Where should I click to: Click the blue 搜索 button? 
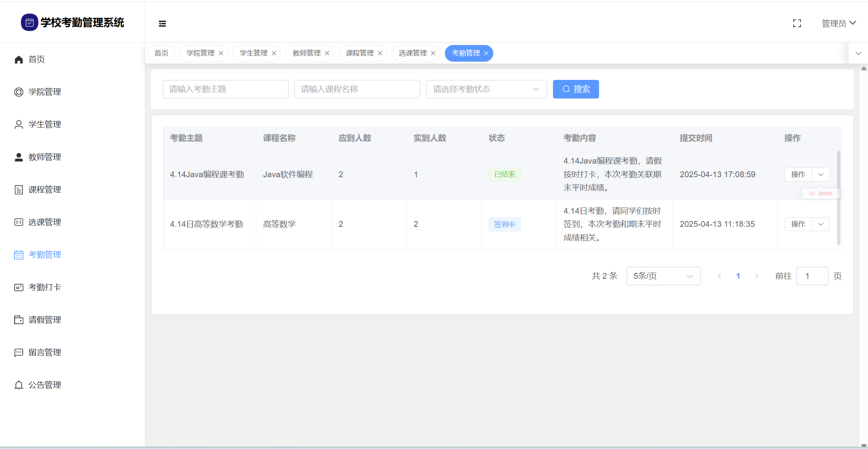pyautogui.click(x=576, y=89)
